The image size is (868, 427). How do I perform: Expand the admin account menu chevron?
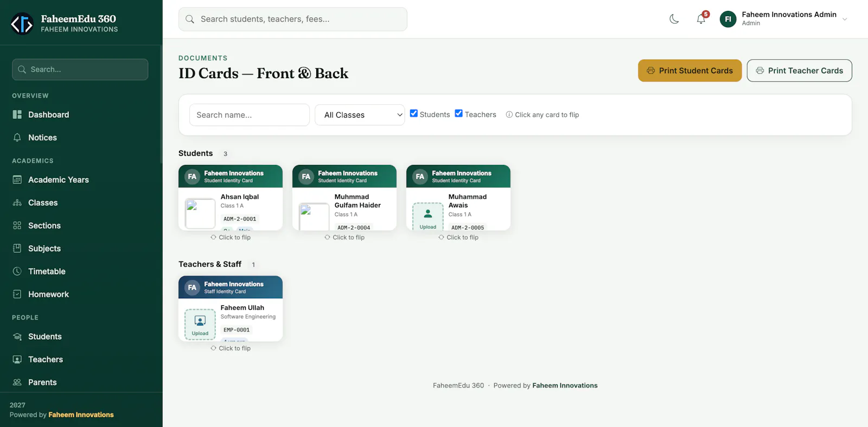[x=845, y=19]
